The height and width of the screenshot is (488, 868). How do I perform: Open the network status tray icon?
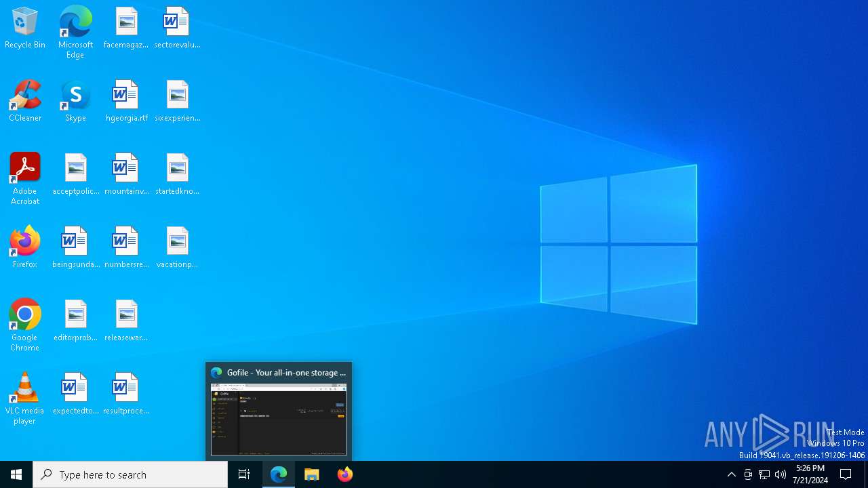pyautogui.click(x=764, y=474)
